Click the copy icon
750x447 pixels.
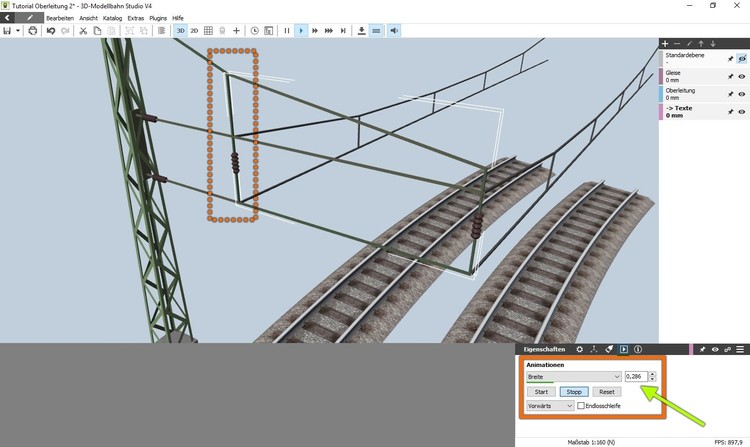pyautogui.click(x=97, y=31)
